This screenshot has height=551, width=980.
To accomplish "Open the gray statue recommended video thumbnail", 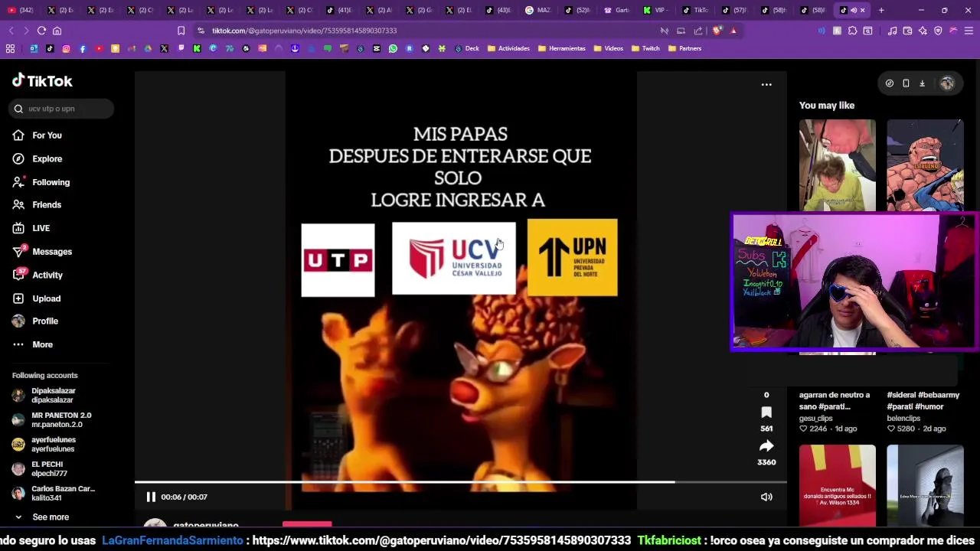I will pos(925,485).
